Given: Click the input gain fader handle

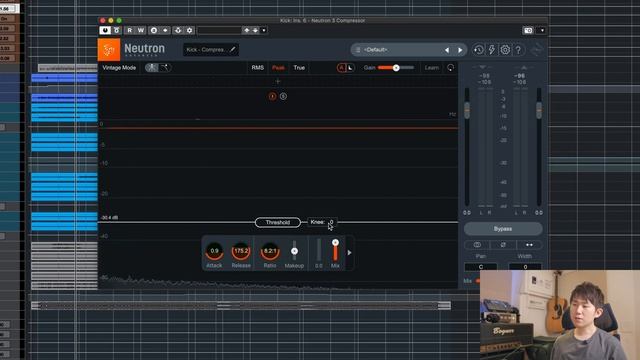Looking at the screenshot, I should [467, 110].
